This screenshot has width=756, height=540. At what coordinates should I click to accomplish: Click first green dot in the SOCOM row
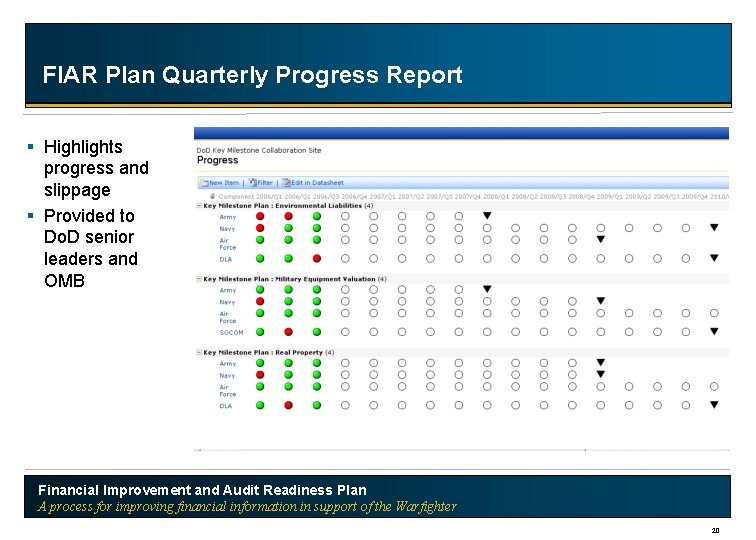[260, 332]
